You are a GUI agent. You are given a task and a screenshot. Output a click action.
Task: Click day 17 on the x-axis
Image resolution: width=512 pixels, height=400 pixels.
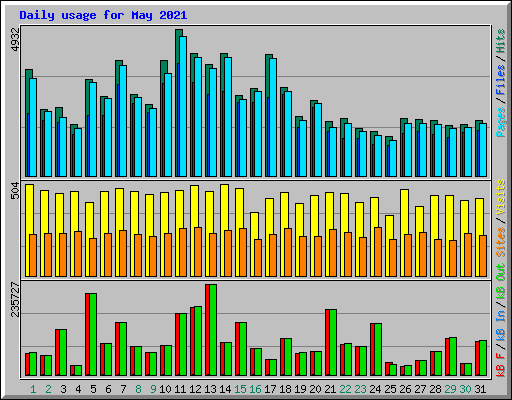coord(270,389)
